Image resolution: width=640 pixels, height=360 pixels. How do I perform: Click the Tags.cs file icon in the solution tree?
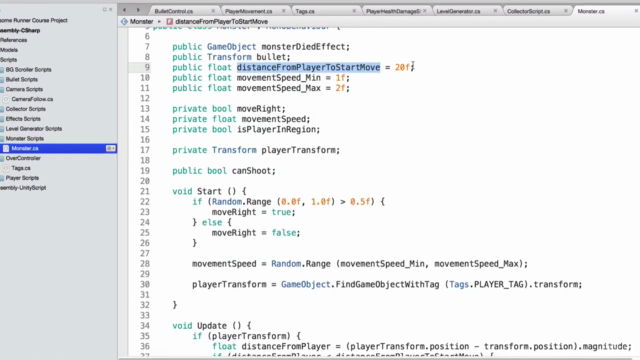point(6,168)
